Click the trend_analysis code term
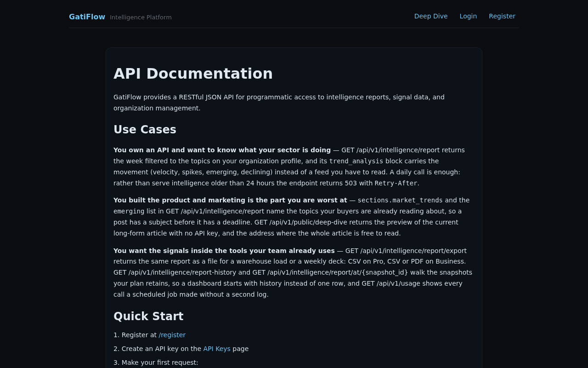The width and height of the screenshot is (588, 368). click(356, 161)
